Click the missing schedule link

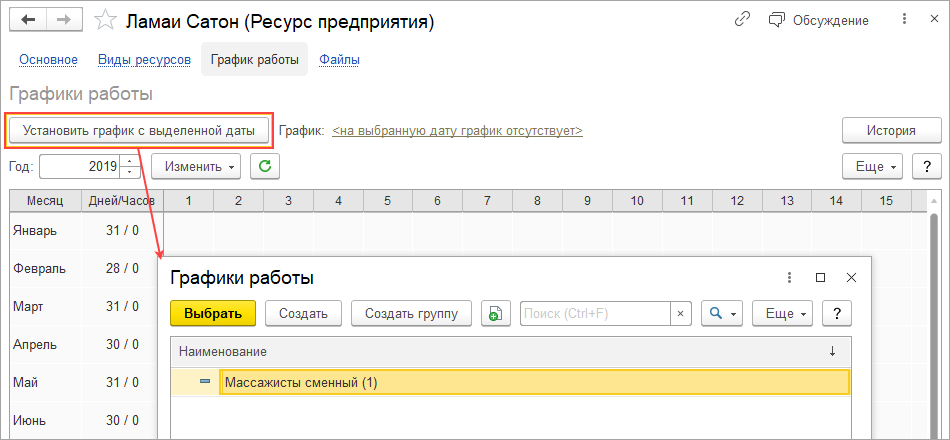(457, 131)
